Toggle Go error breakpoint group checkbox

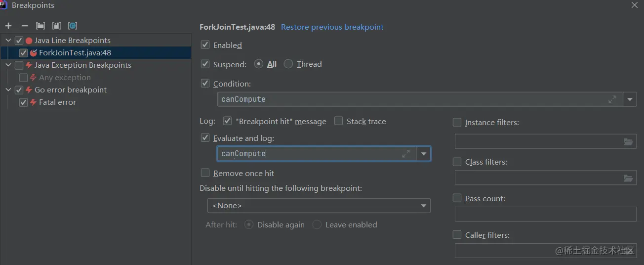19,90
